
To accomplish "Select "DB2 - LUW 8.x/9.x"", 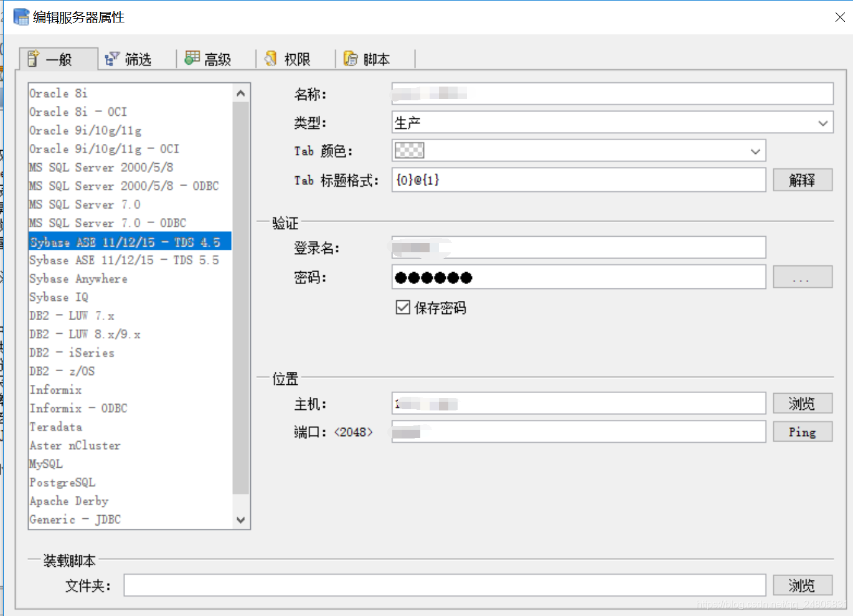I will 130,334.
